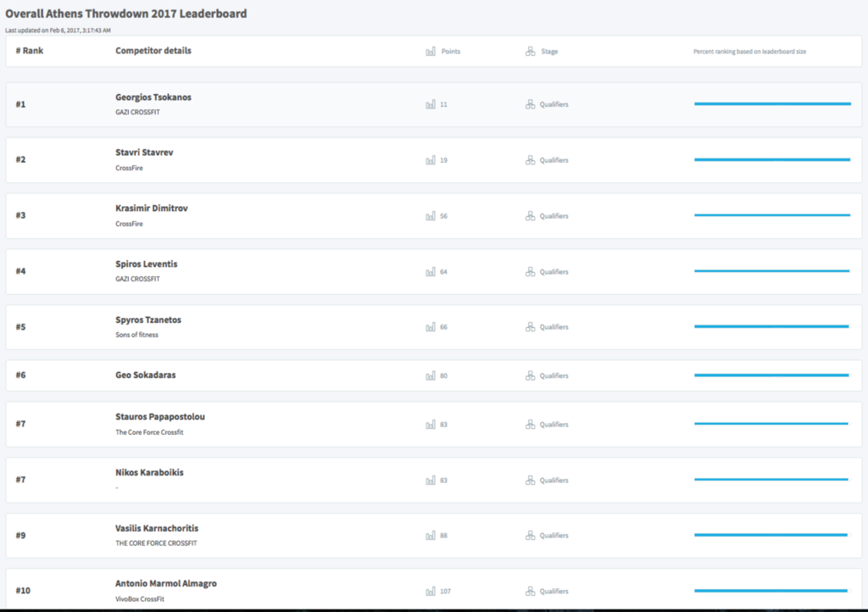Click the points icon in Stauros Papapostolou row

(x=430, y=425)
